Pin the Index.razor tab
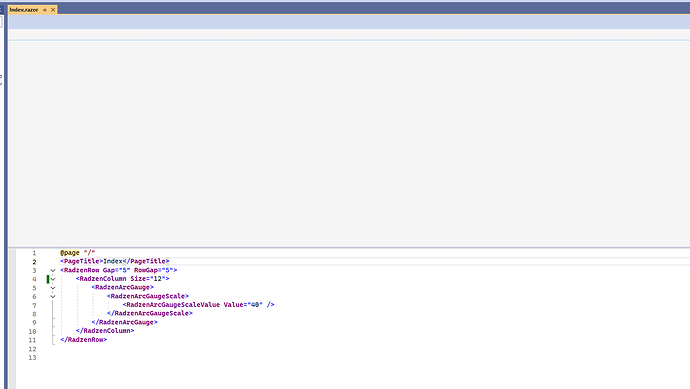Screen dimensions: 690x389 [45, 10]
